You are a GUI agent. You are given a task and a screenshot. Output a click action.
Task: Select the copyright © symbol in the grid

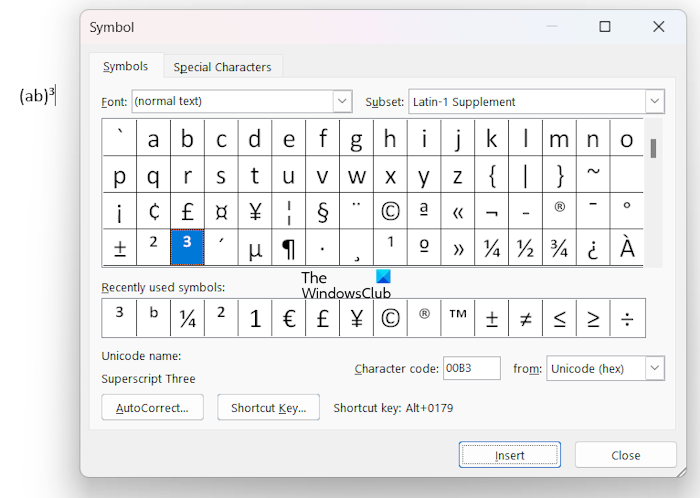coord(390,211)
